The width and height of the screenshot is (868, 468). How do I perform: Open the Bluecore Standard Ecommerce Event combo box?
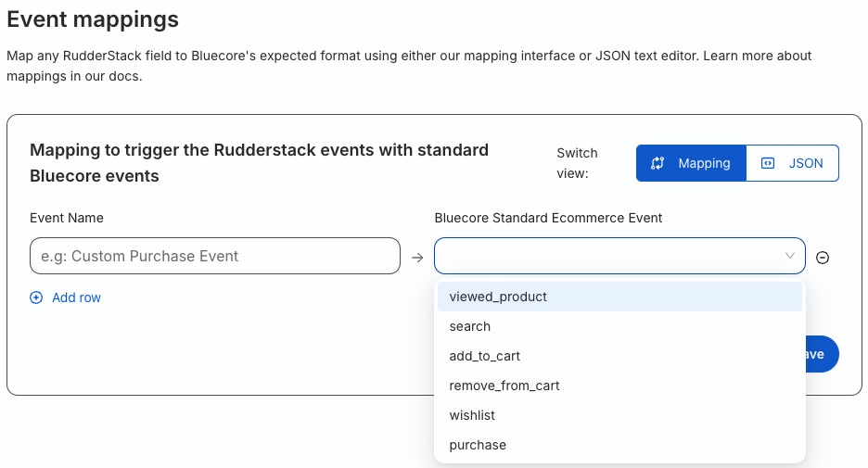point(619,256)
